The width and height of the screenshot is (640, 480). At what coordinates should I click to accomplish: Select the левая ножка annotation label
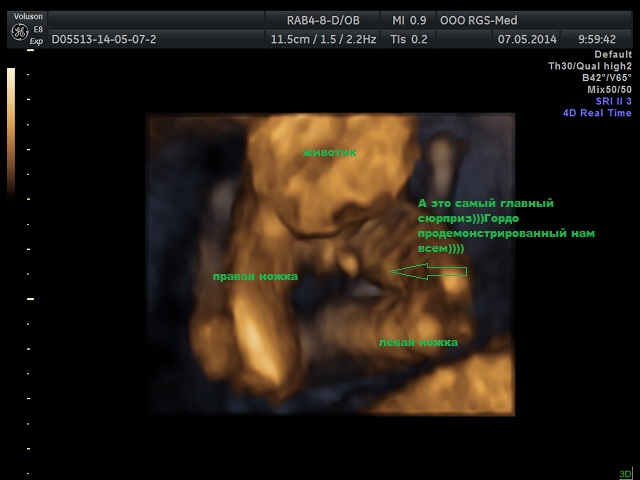(x=418, y=342)
